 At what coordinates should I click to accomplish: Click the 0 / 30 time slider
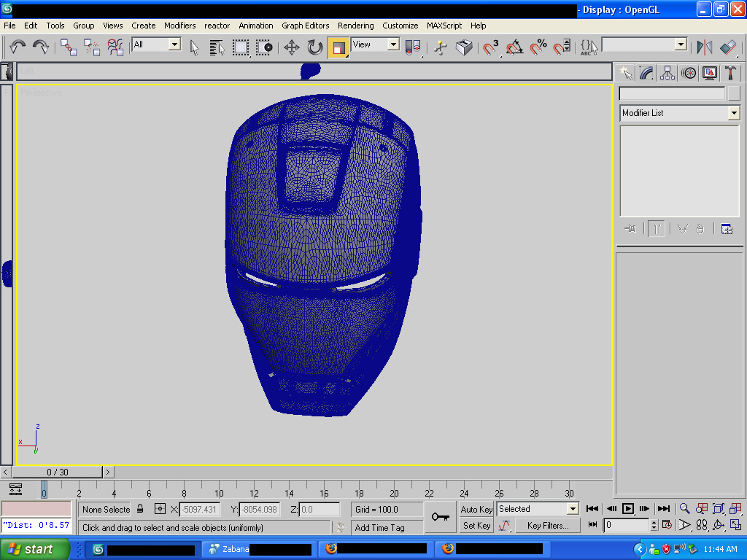tap(57, 472)
